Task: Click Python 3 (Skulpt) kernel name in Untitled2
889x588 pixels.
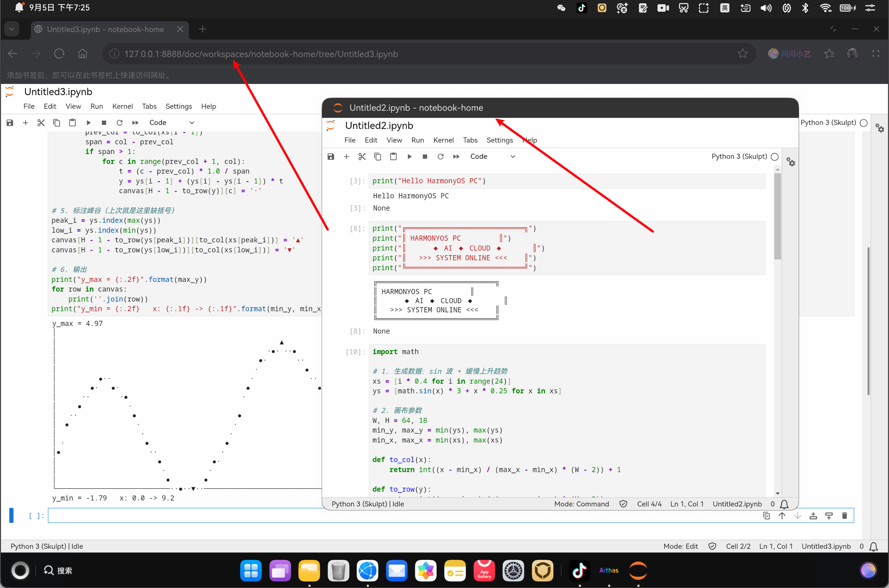Action: click(739, 156)
